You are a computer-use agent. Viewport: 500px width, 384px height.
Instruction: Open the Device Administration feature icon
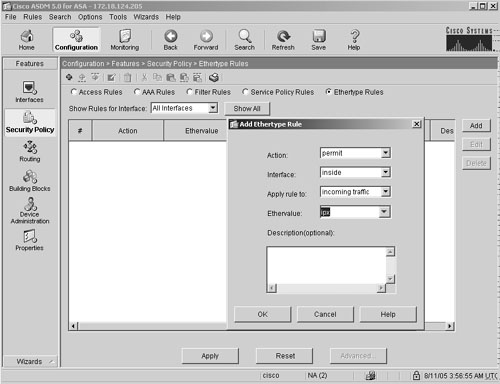[x=30, y=210]
